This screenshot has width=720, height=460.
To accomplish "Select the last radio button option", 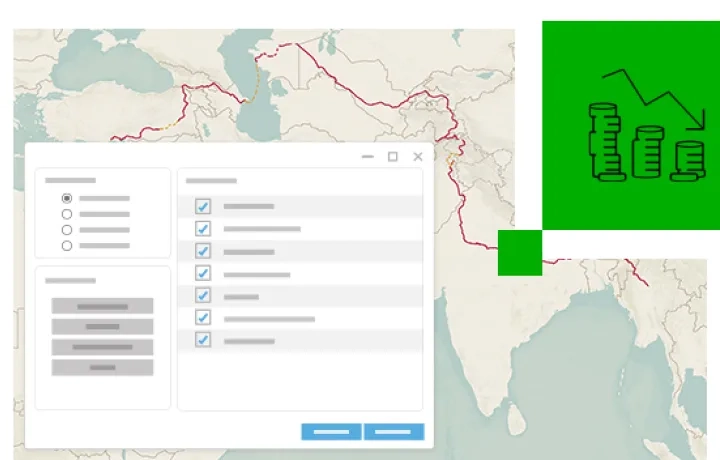I will [67, 245].
